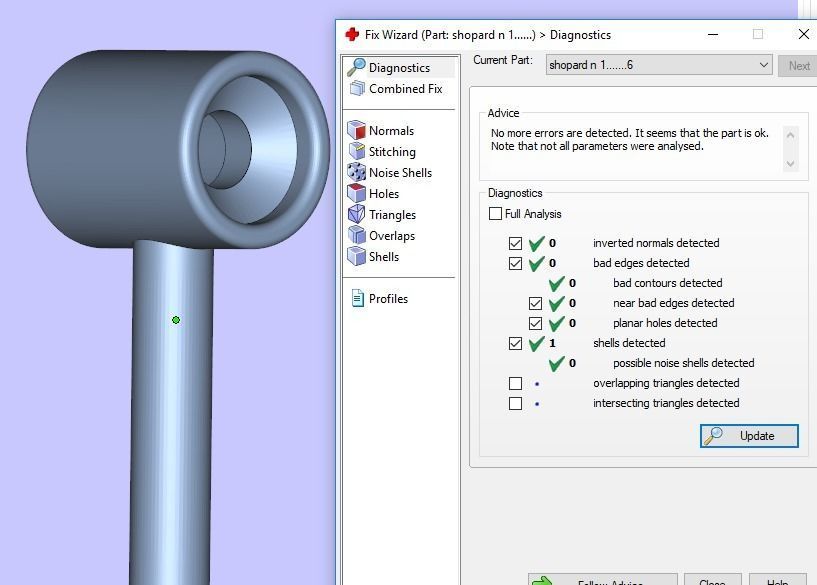Click the Help button
This screenshot has height=585, width=817.
point(777,580)
